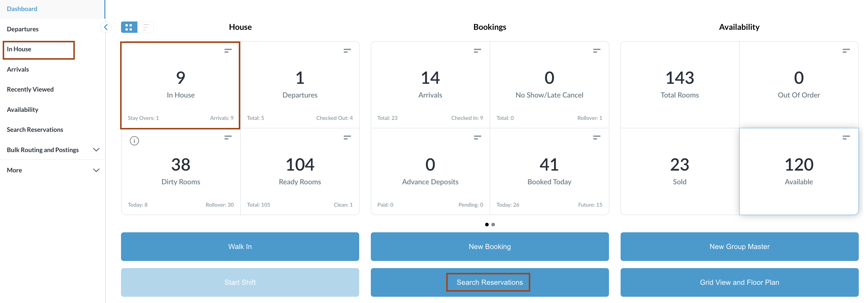
Task: Open Grid View and Floor Plan
Action: point(739,282)
